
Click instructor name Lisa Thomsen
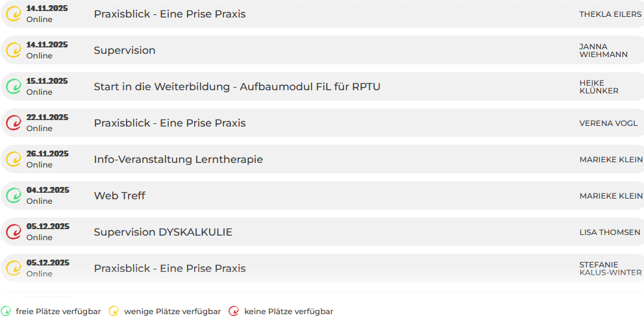(x=609, y=232)
